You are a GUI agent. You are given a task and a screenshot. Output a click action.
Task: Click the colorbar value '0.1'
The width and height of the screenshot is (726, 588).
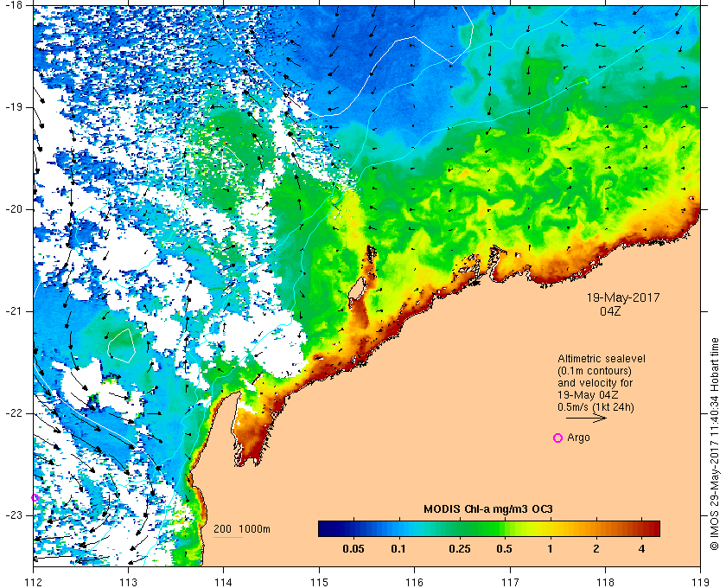tap(398, 549)
